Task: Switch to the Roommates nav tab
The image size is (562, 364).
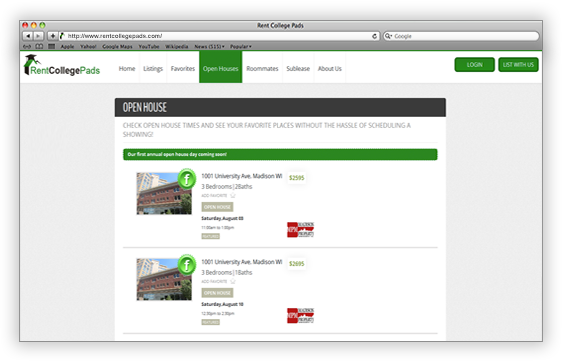Action: (x=262, y=68)
